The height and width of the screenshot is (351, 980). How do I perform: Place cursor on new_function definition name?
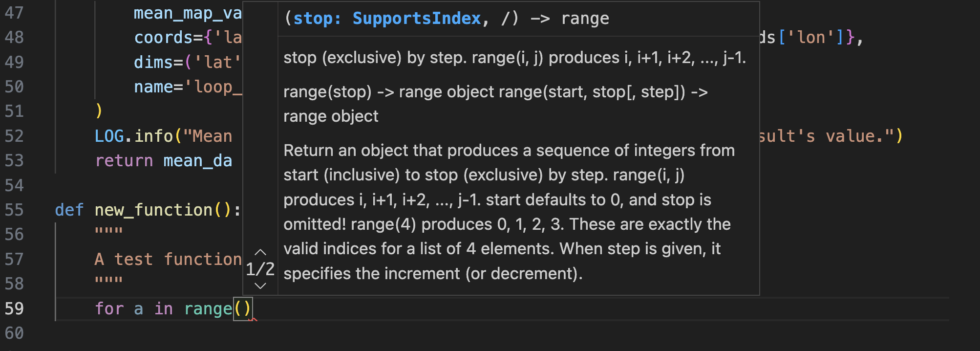point(153,210)
